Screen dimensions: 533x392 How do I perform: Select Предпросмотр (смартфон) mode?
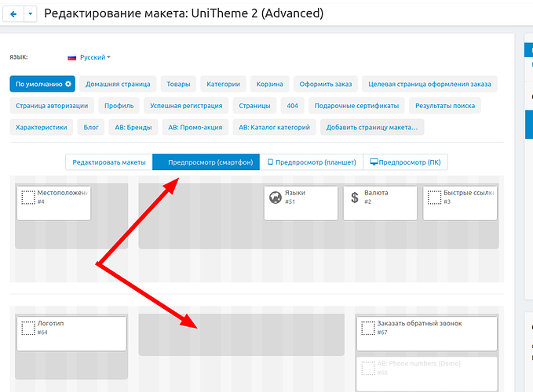[206, 162]
